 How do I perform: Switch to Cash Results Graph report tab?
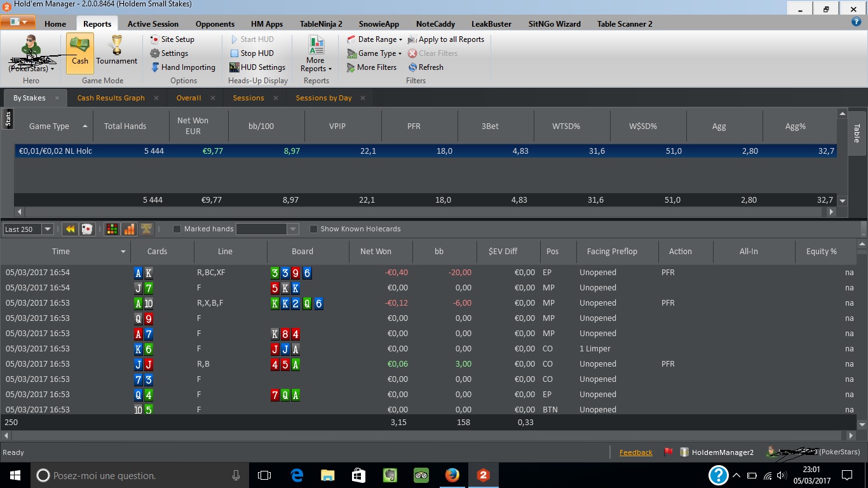tap(111, 98)
